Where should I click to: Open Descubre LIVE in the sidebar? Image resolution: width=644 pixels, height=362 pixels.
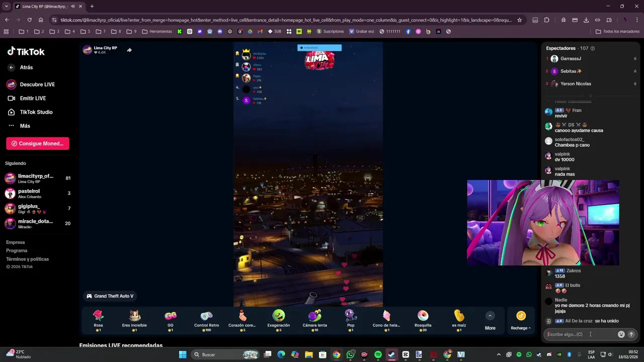pyautogui.click(x=31, y=84)
